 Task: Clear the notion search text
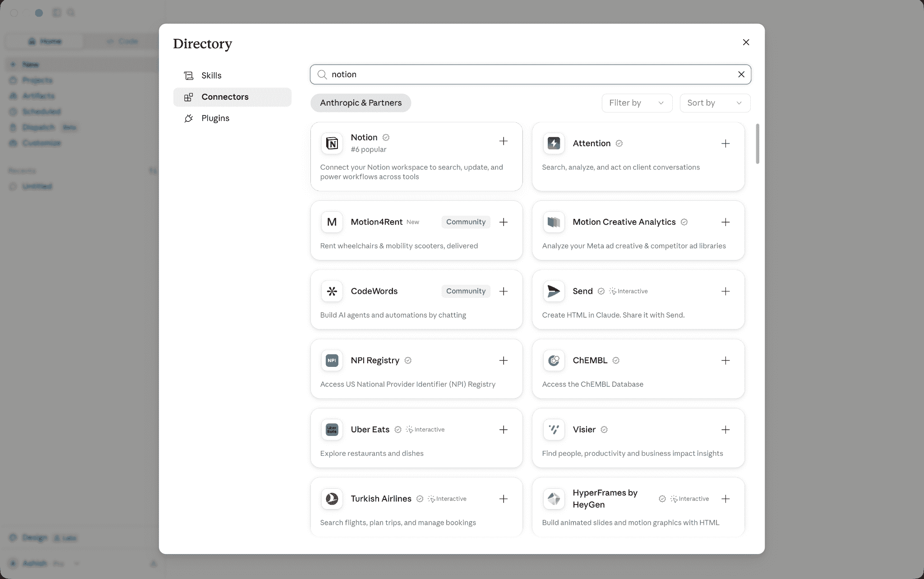click(x=741, y=74)
